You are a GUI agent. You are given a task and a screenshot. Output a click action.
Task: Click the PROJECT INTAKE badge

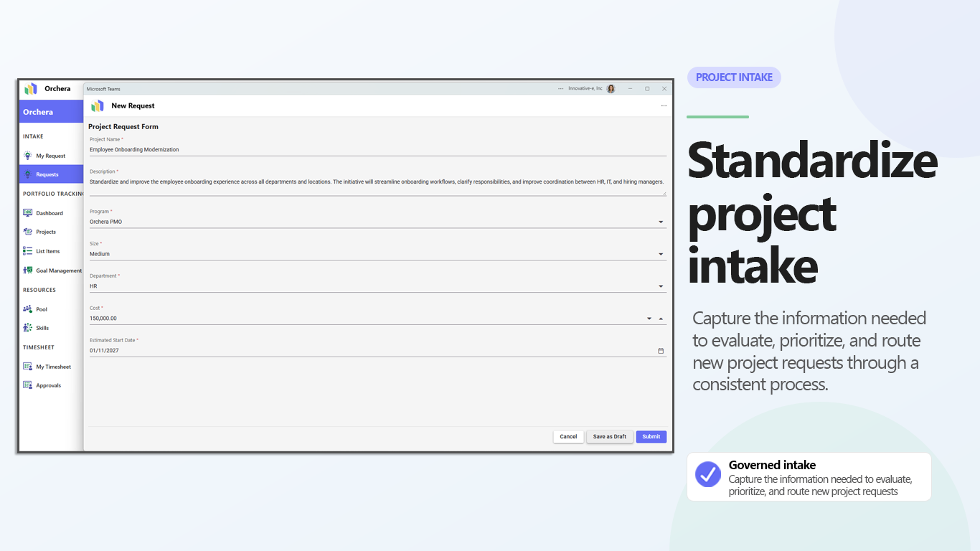[734, 77]
